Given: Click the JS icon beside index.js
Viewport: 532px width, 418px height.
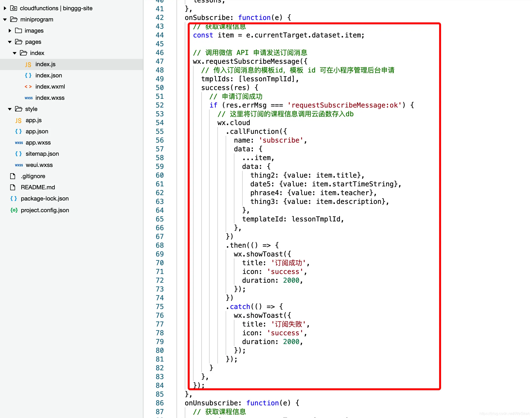Looking at the screenshot, I should (28, 64).
